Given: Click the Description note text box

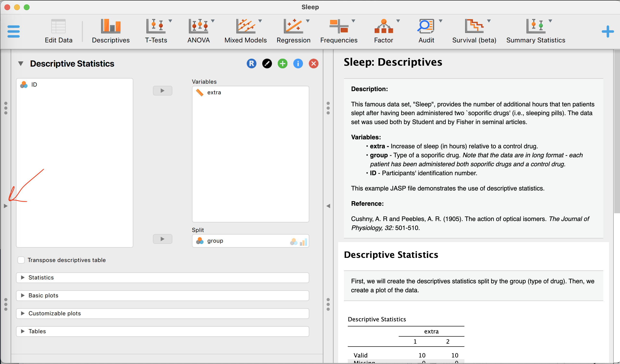Looking at the screenshot, I should click(x=473, y=158).
